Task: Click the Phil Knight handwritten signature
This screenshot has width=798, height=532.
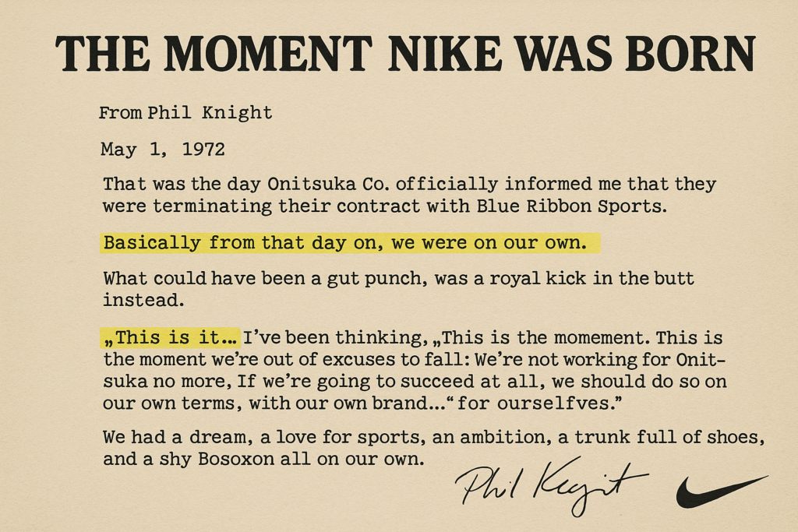Action: pyautogui.click(x=551, y=487)
